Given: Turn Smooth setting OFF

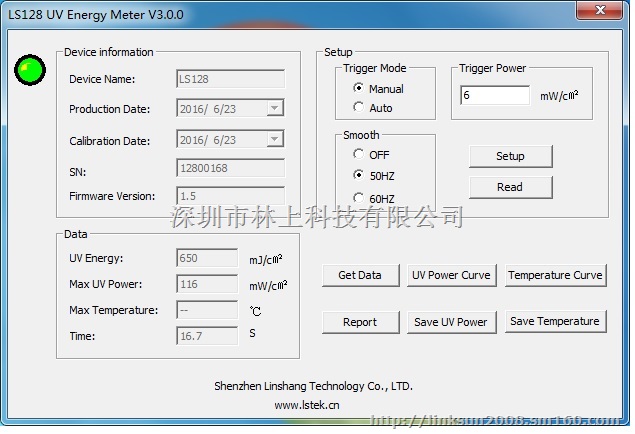Looking at the screenshot, I should pos(359,155).
